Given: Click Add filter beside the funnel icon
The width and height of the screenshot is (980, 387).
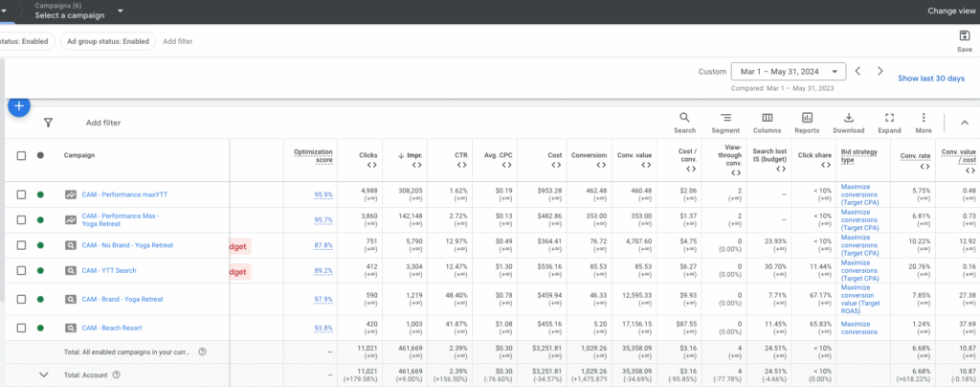Looking at the screenshot, I should (103, 123).
